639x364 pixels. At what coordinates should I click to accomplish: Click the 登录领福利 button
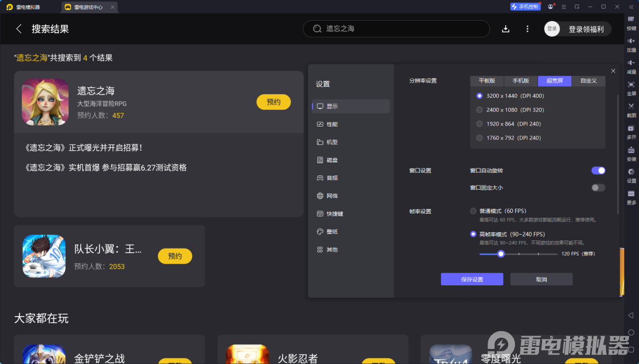click(x=586, y=29)
